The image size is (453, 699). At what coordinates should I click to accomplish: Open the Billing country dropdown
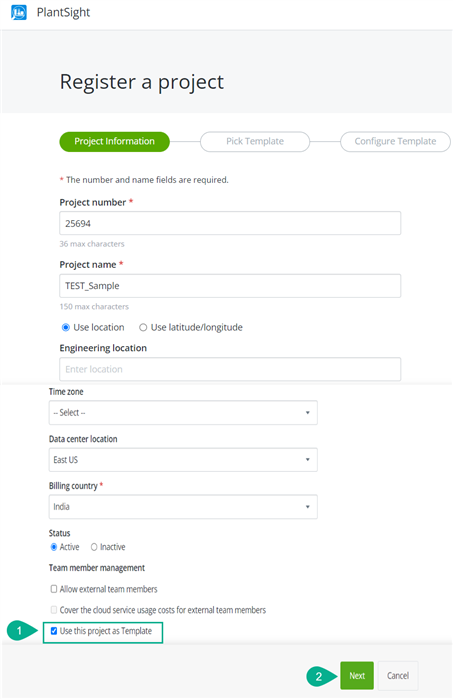[x=183, y=507]
